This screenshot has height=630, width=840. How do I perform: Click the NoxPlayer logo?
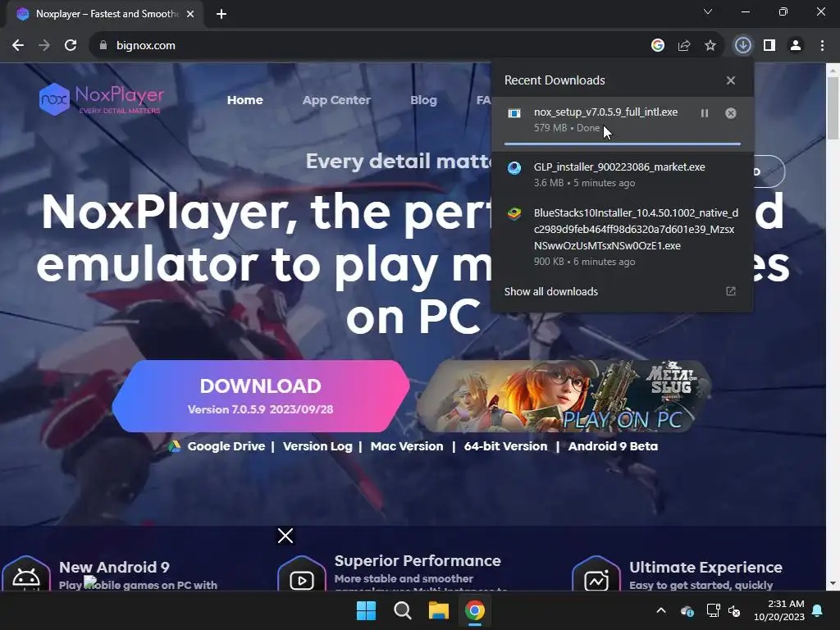(101, 99)
